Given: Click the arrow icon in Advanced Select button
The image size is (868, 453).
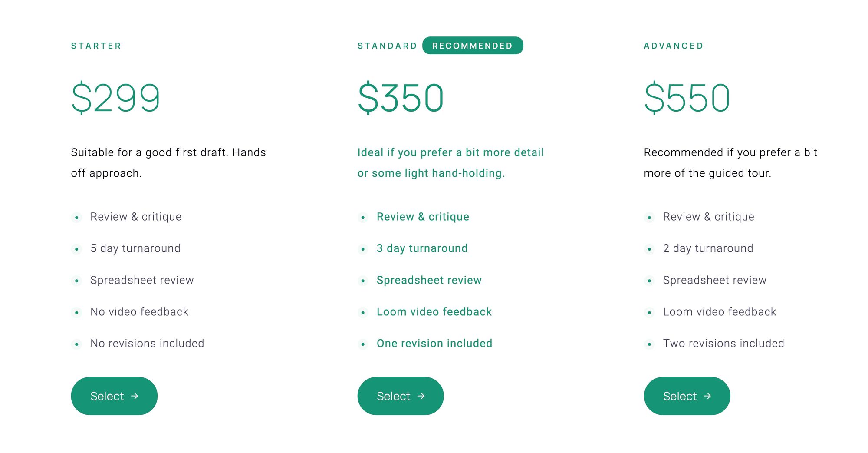Looking at the screenshot, I should coord(707,396).
